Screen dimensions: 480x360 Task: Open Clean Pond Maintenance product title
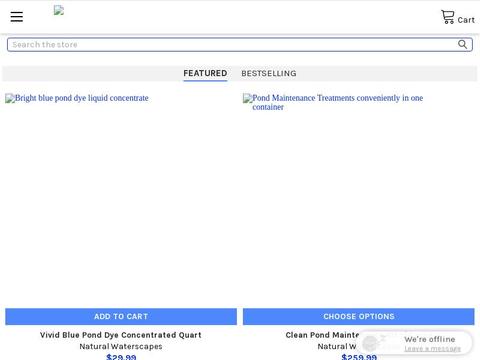(x=322, y=335)
